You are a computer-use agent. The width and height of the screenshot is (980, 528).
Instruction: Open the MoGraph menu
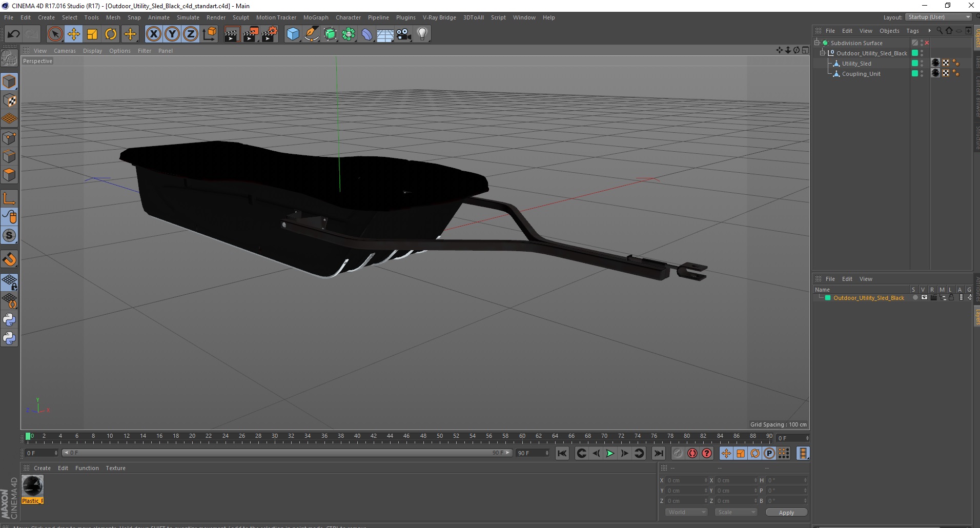point(316,17)
